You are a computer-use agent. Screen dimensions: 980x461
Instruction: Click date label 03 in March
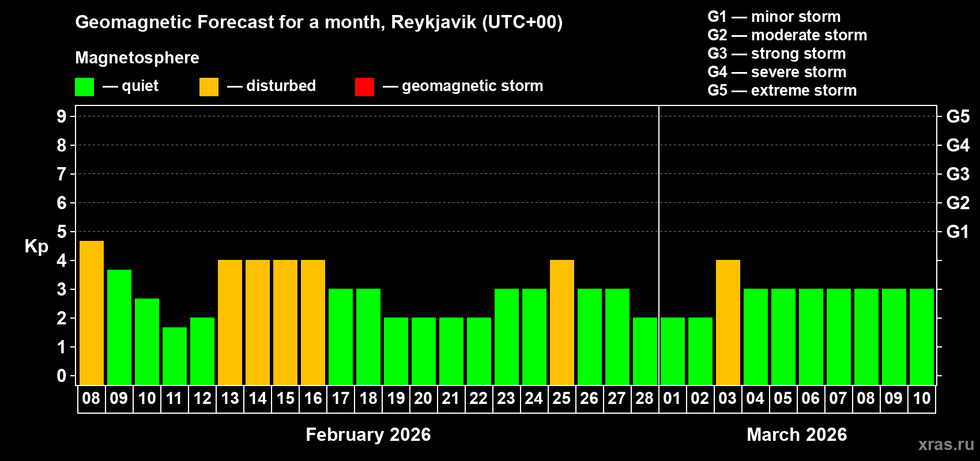click(728, 398)
